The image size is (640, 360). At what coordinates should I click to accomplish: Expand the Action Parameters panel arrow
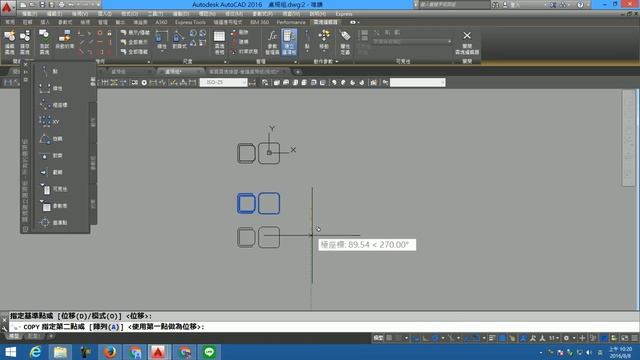pyautogui.click(x=337, y=62)
